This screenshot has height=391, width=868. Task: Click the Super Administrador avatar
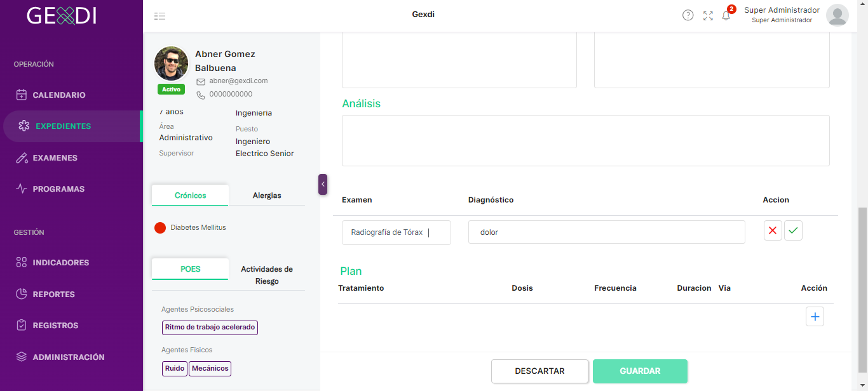(837, 15)
